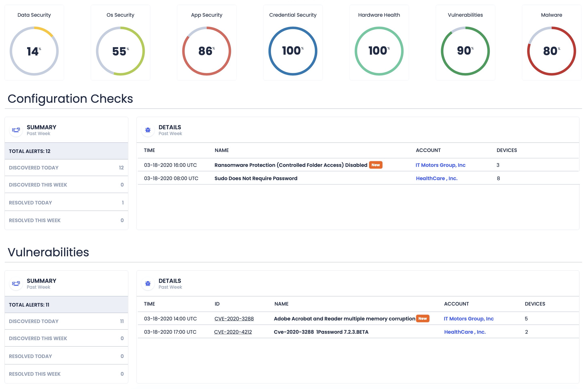Open the Malware 80% score gauge
The image size is (588, 389).
pos(551,51)
